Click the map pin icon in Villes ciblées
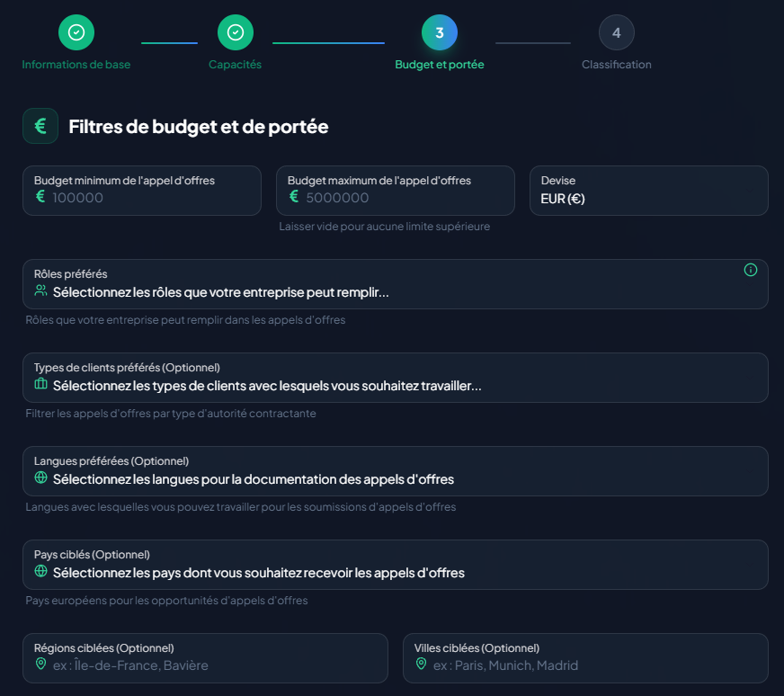Image resolution: width=784 pixels, height=696 pixels. (x=421, y=665)
